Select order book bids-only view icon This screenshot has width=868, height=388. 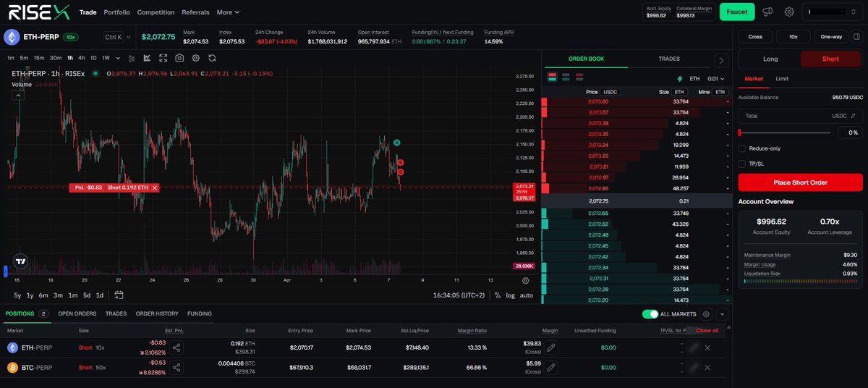click(566, 76)
